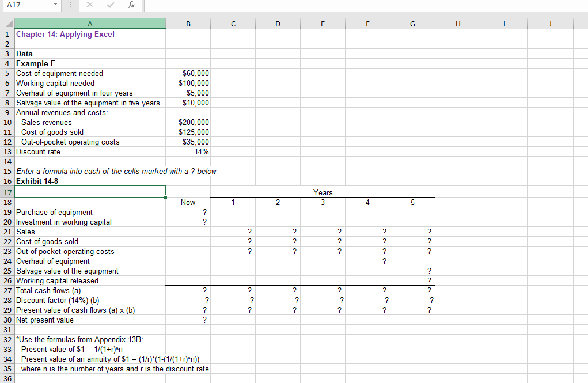Select column B header
The width and height of the screenshot is (588, 383).
point(188,24)
